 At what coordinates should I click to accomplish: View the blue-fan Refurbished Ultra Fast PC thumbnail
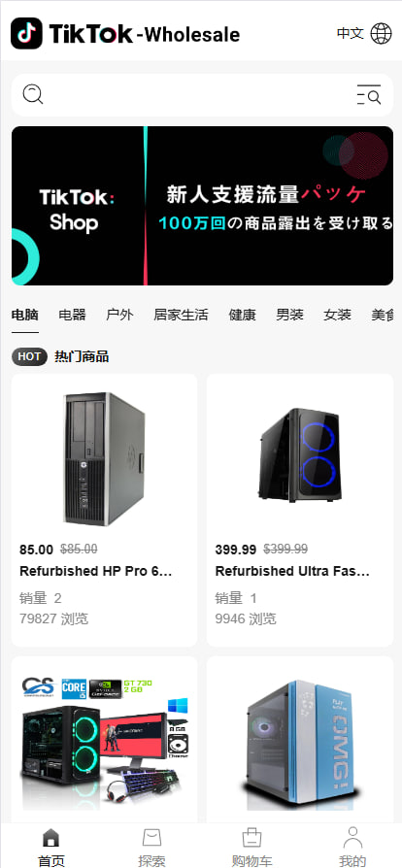click(300, 455)
